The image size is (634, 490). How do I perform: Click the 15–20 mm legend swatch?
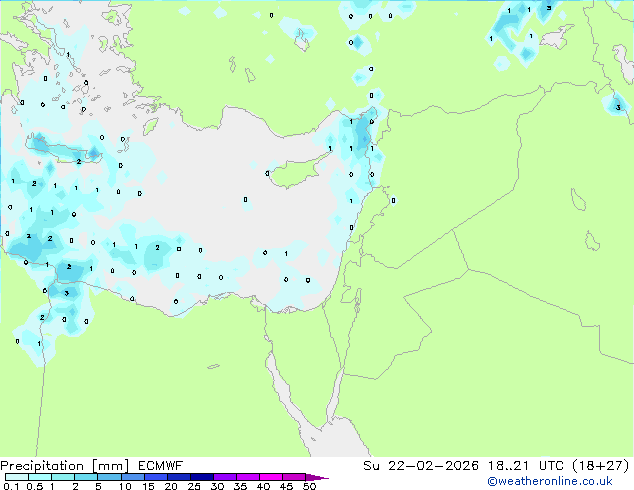(155, 477)
